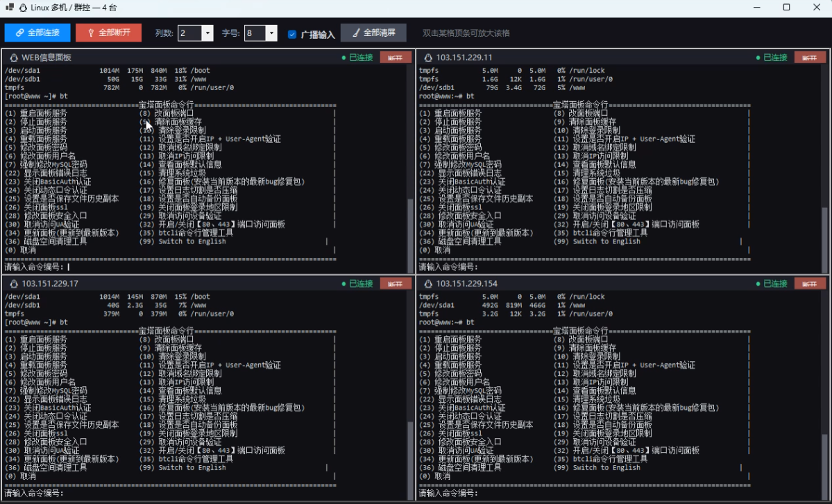Click 已连接 status in 103.151.229.17 pane
Image resolution: width=832 pixels, height=504 pixels.
pyautogui.click(x=357, y=284)
